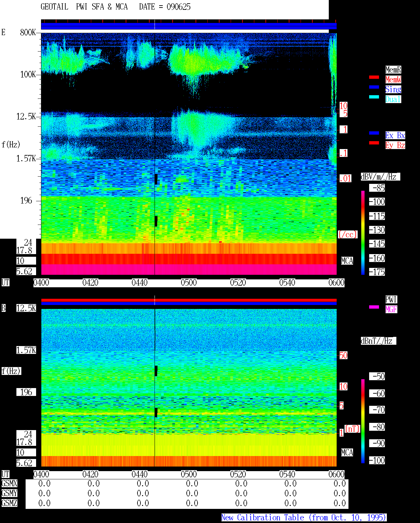Screen dimensions: 420x523
Task: Click the red MemW legend swatch
Action: [374, 77]
